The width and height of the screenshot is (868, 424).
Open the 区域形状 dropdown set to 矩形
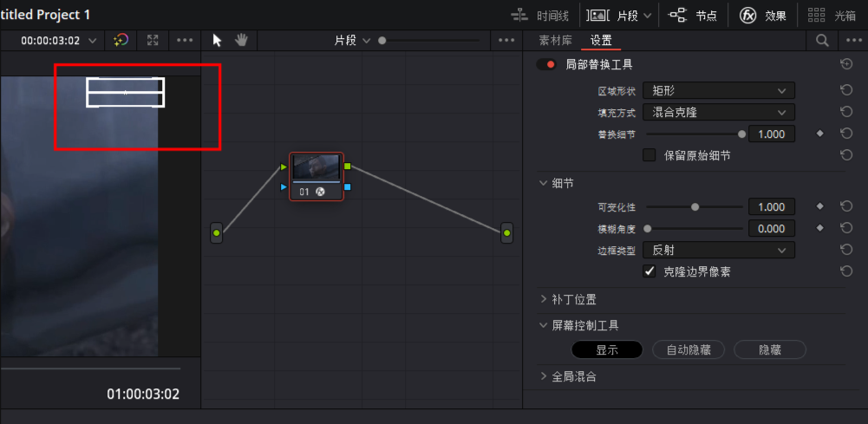pyautogui.click(x=718, y=90)
